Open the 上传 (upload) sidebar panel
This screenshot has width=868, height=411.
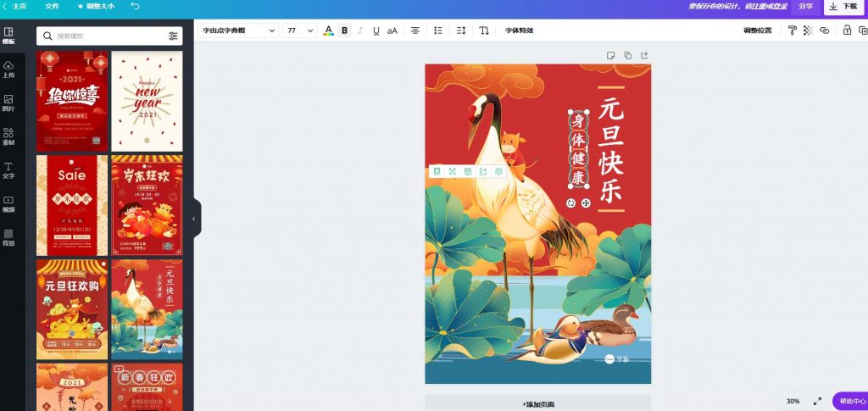coord(8,69)
